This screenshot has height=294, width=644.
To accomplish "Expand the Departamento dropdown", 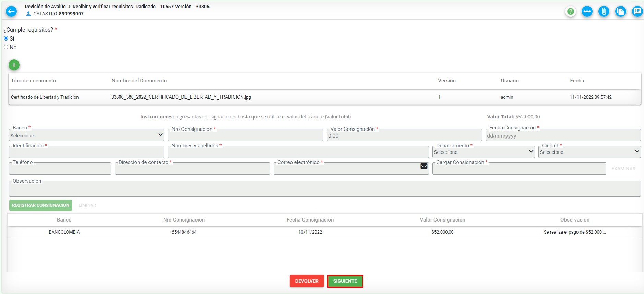I will coord(483,152).
